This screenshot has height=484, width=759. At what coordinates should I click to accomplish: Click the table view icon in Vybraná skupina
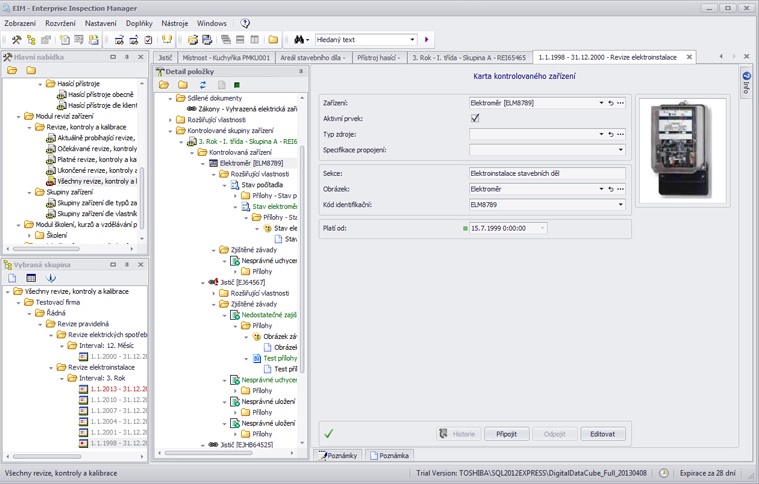click(x=31, y=278)
